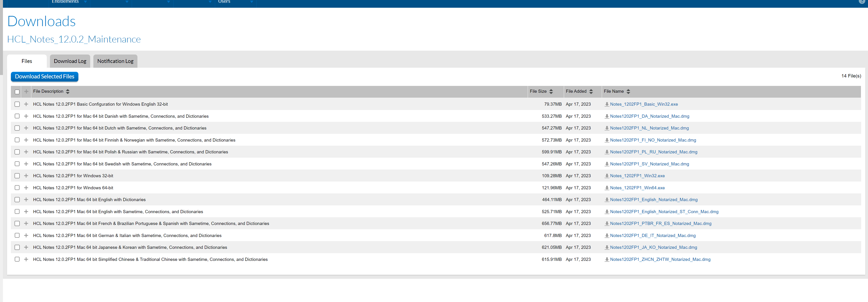Expand all rows with header plus icon
The height and width of the screenshot is (302, 868).
click(26, 91)
